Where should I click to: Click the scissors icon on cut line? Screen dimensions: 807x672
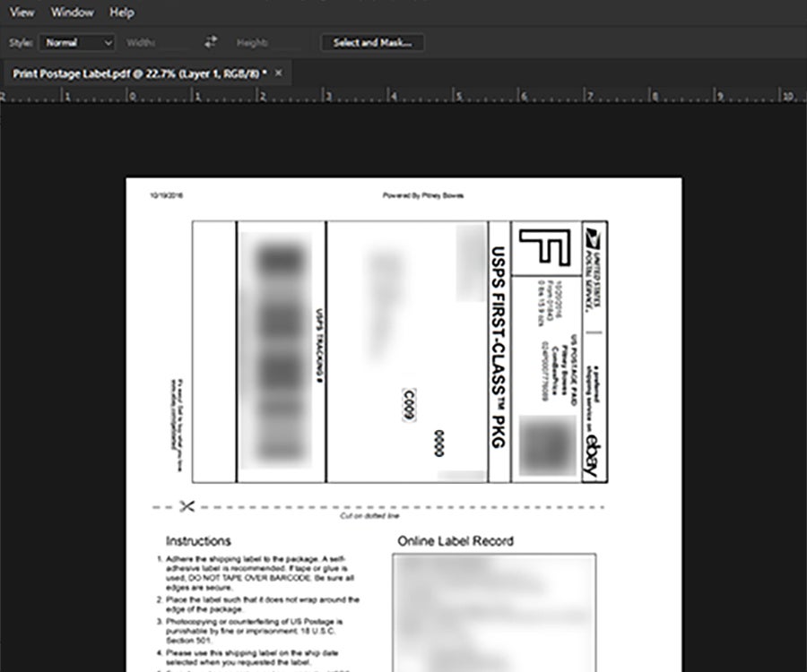[187, 506]
